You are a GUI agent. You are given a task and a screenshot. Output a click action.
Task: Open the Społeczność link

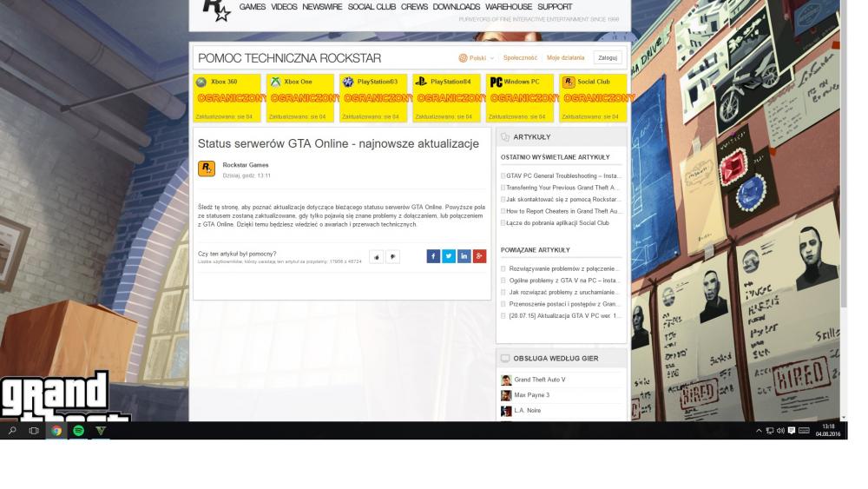tap(520, 57)
